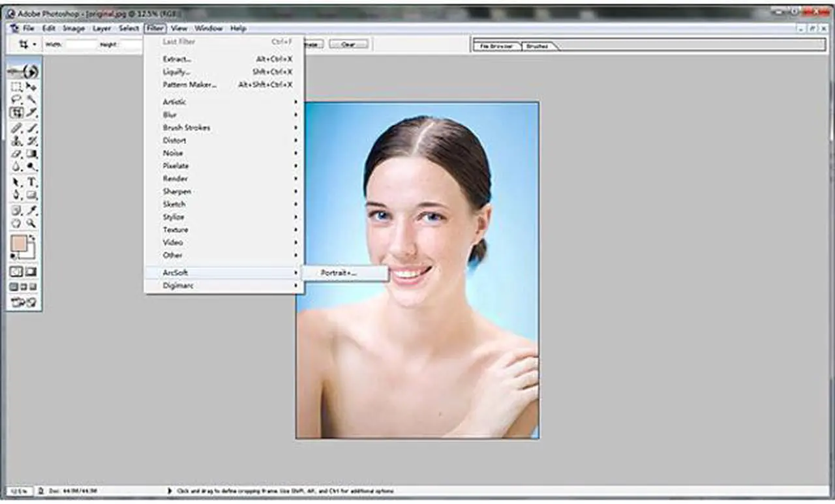Expand the Distort filter submenu
Screen dimensions: 835x504
pyautogui.click(x=224, y=140)
